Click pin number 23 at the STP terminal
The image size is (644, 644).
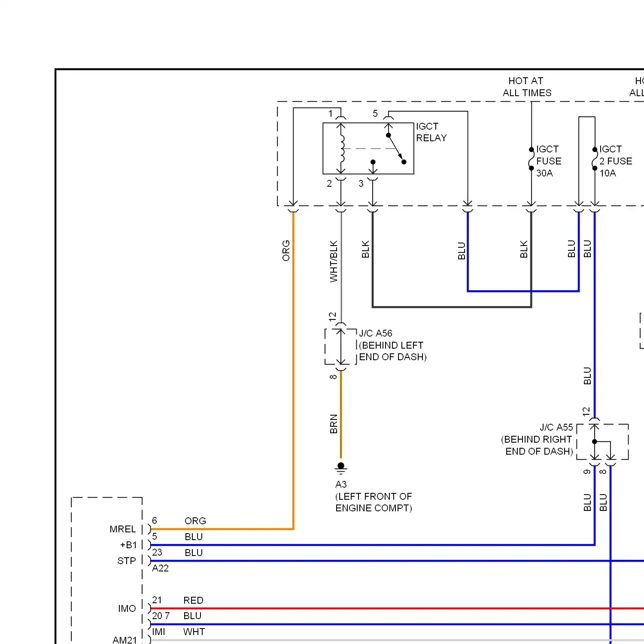[x=157, y=552]
